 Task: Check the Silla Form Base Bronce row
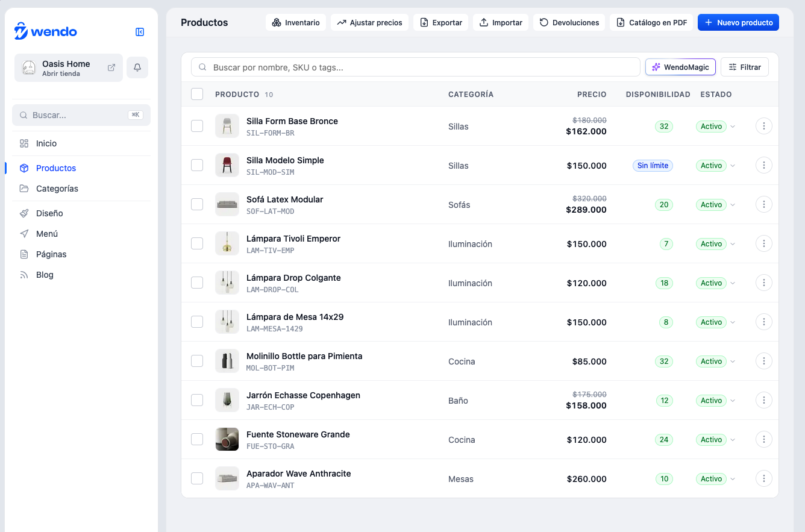pyautogui.click(x=197, y=126)
